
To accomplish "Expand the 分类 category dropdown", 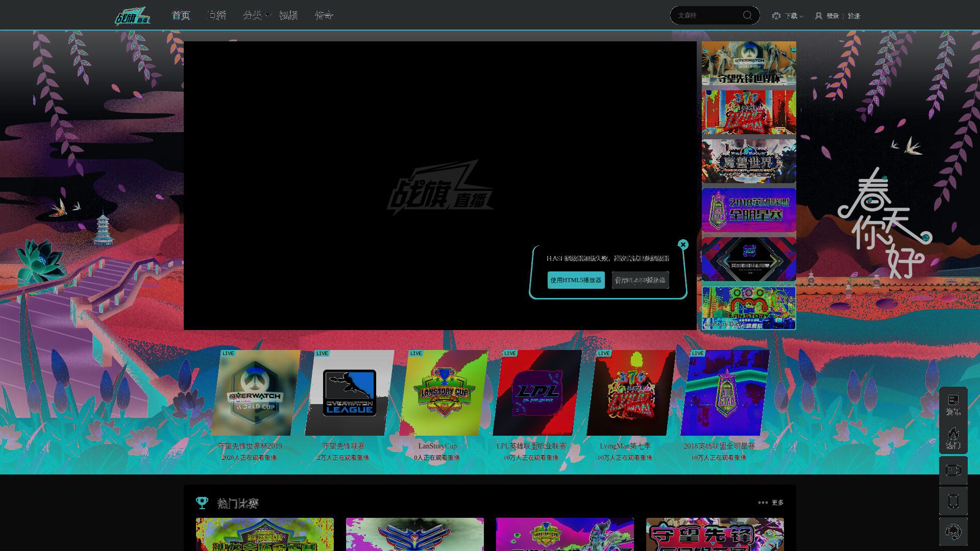I will point(256,15).
